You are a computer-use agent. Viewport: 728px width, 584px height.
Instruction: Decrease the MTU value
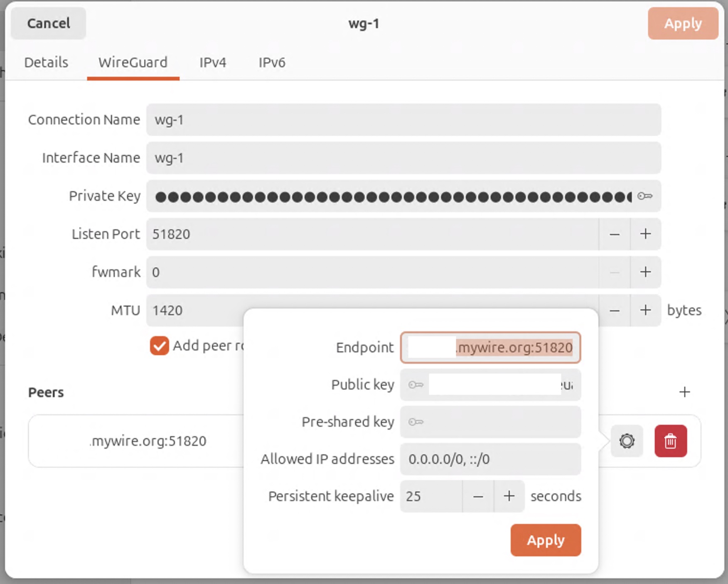[615, 310]
